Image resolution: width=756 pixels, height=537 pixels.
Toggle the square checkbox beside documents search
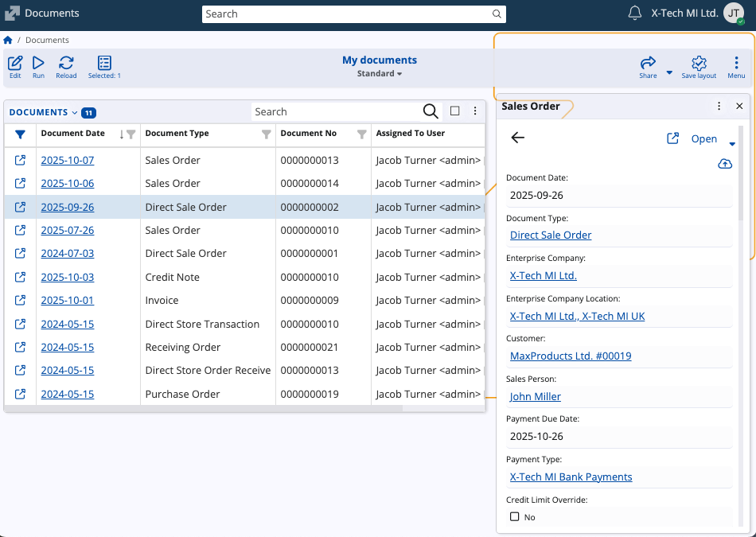coord(455,111)
